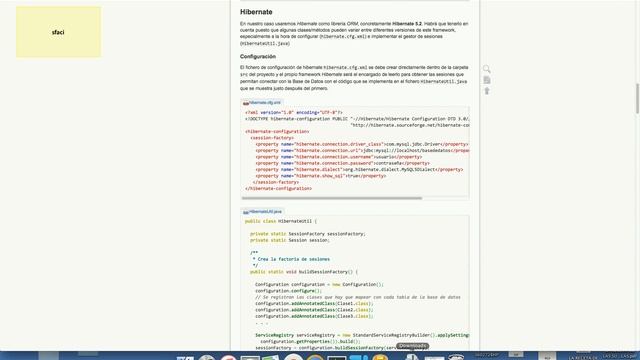Click the "SessionFactory sessionFactory" declaration line
The width and height of the screenshot is (640, 360).
(308, 234)
